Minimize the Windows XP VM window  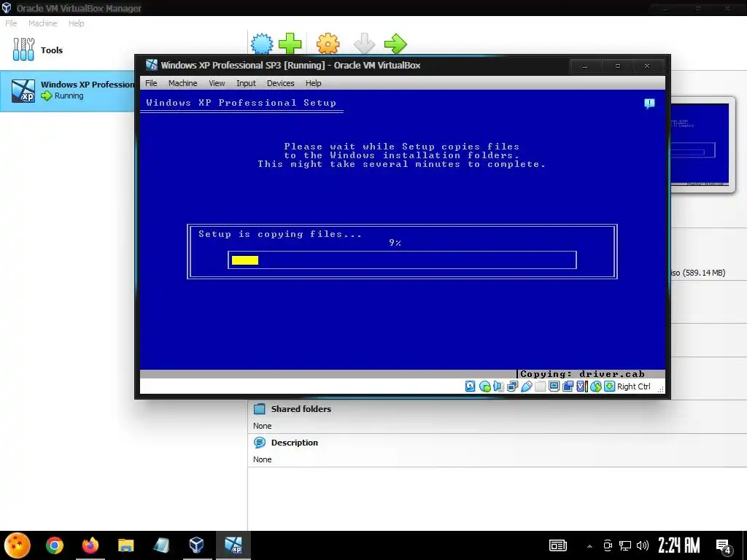585,66
